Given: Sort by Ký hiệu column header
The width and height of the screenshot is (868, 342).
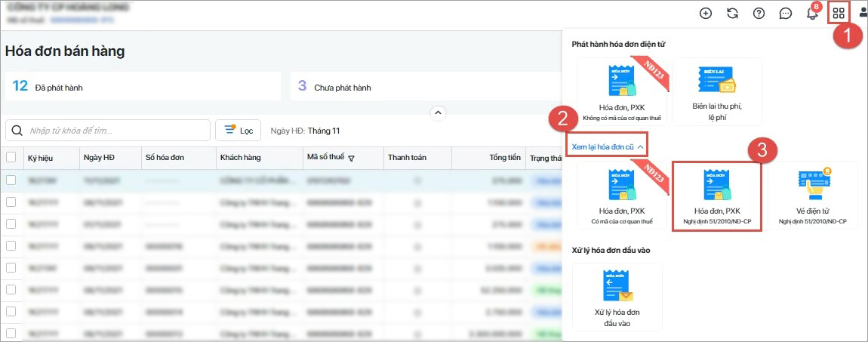Looking at the screenshot, I should (x=41, y=158).
